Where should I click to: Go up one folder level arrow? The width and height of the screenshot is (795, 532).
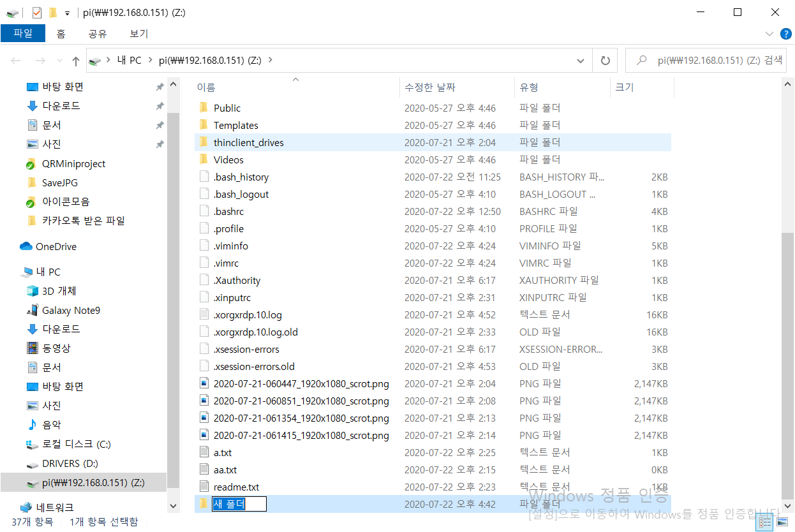pos(76,61)
